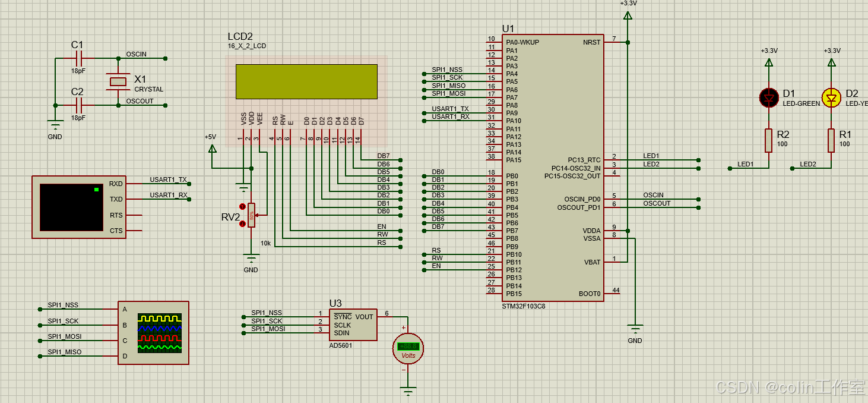Viewport: 868px width, 403px height.
Task: Click the ground symbol below the voltmeter
Action: [x=408, y=391]
